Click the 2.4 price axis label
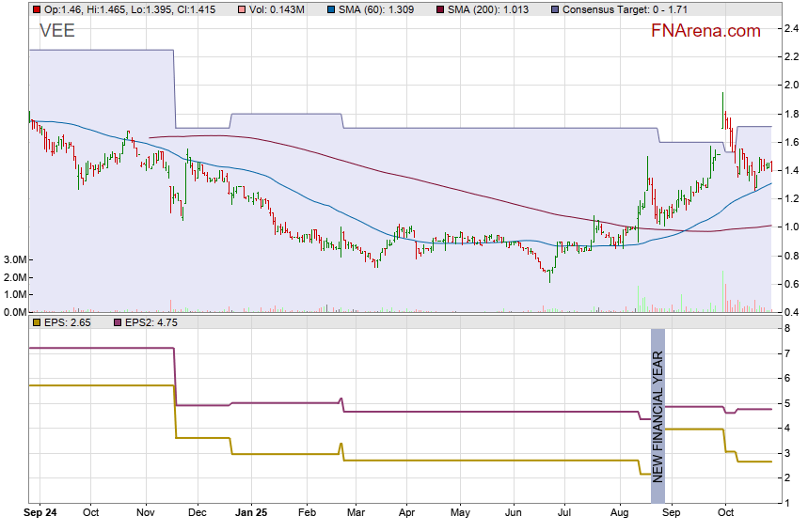This screenshot has height=532, width=808. (x=792, y=28)
